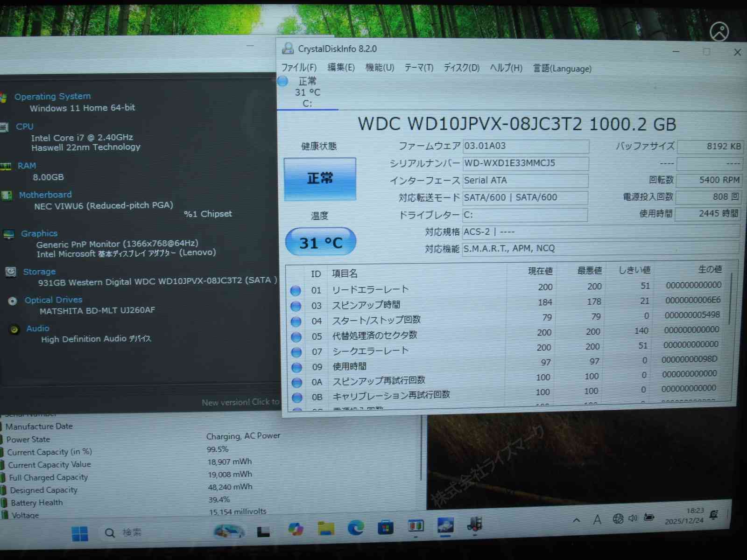747x560 pixels.
Task: Open File Explorer from the taskbar
Action: coord(326,528)
